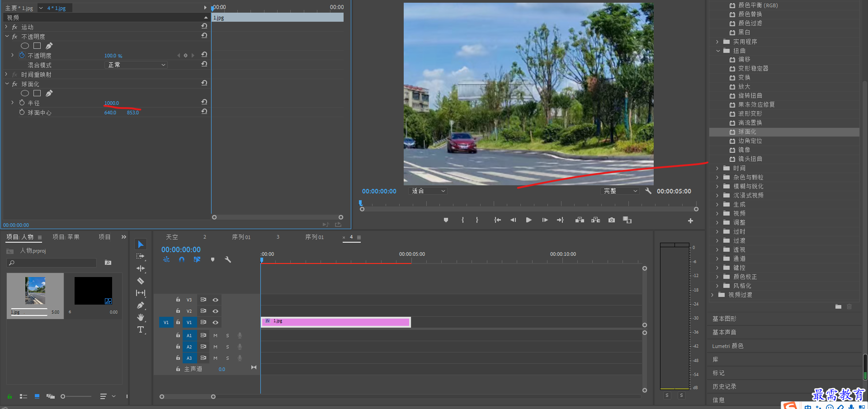The image size is (868, 409).
Task: Toggle timeline snap magnet icon
Action: point(181,259)
